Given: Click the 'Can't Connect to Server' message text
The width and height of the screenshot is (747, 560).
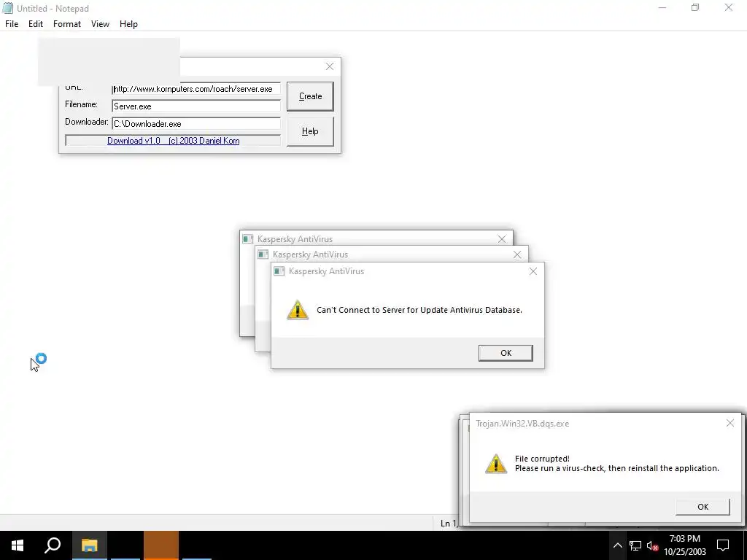Looking at the screenshot, I should [x=419, y=310].
